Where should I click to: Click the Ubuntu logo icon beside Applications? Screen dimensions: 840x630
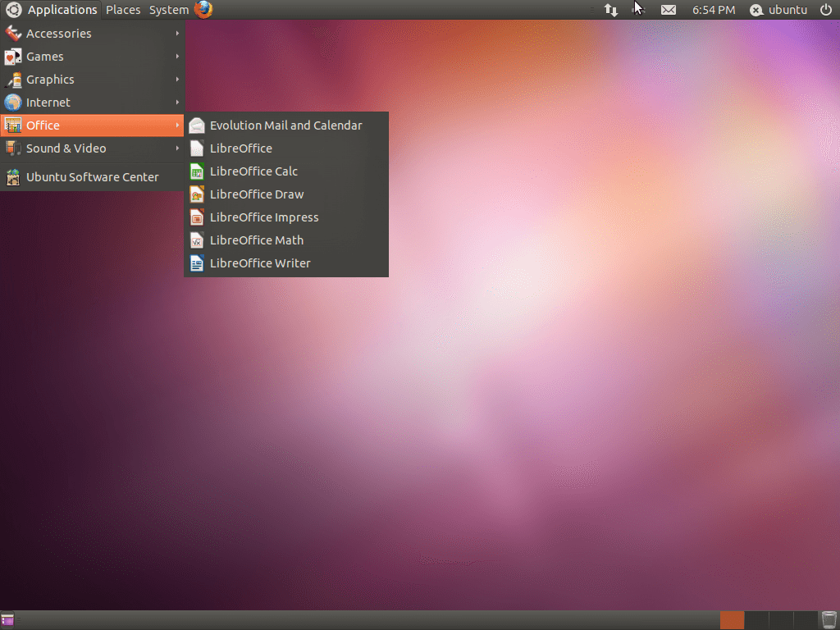(13, 10)
